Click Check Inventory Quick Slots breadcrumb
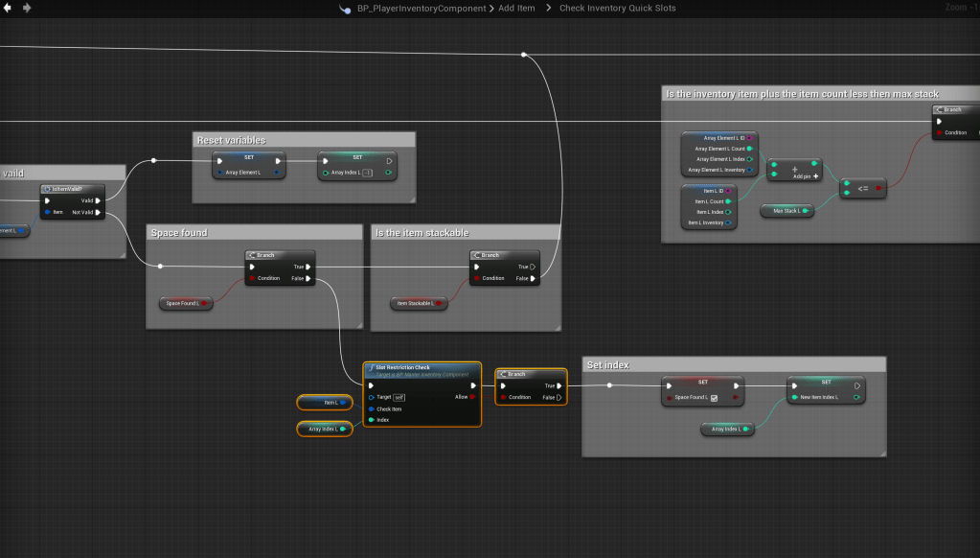 coord(617,8)
